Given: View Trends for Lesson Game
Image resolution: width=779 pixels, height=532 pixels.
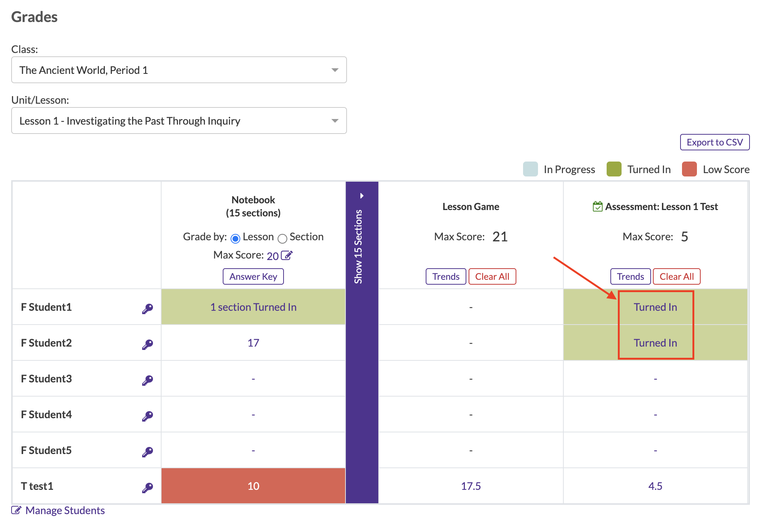Looking at the screenshot, I should click(445, 276).
